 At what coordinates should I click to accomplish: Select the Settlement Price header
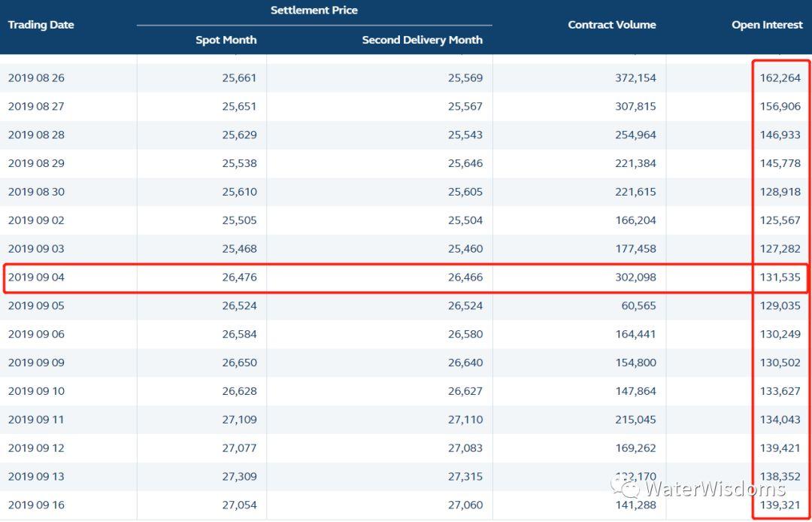tap(314, 11)
